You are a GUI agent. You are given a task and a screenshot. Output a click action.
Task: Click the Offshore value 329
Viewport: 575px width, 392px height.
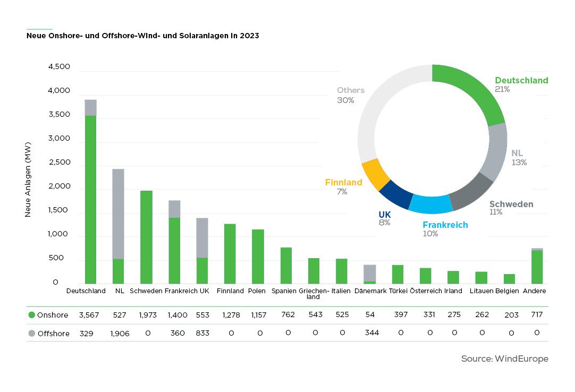[x=86, y=334]
